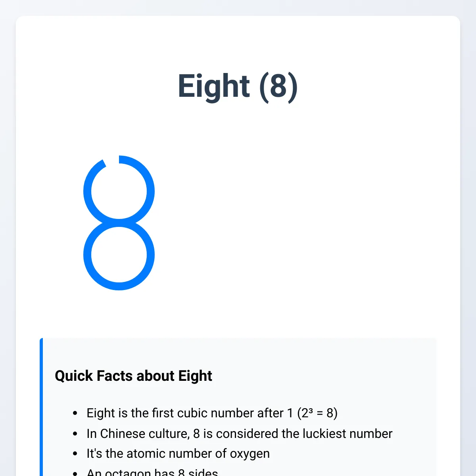The height and width of the screenshot is (476, 476).
Task: Click the atomic number of oxygen fact
Action: point(178,453)
